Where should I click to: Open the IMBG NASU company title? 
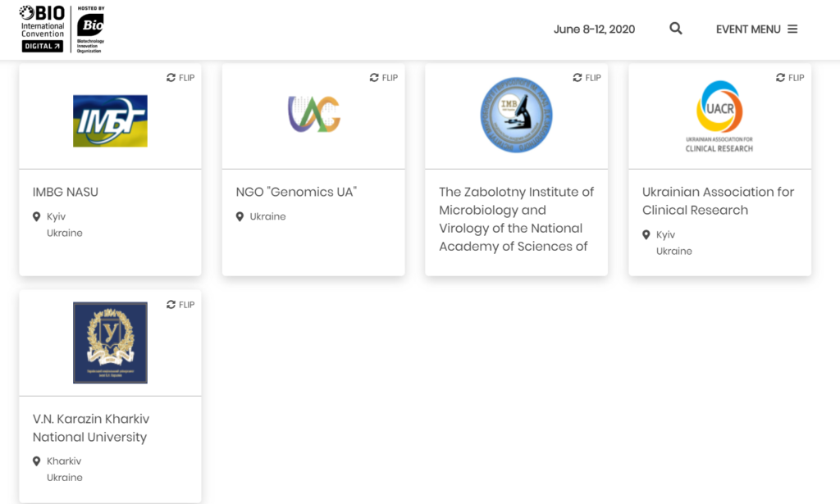pyautogui.click(x=66, y=192)
